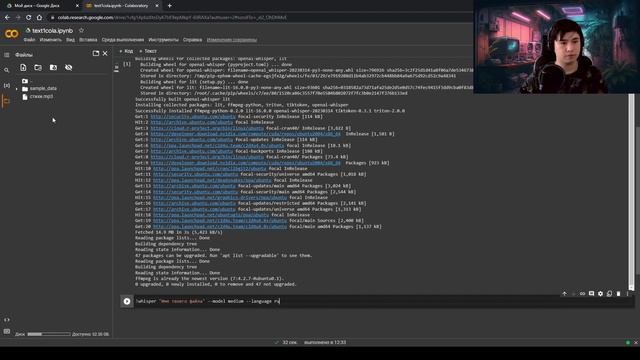Add a text cell with + Текст

pyautogui.click(x=148, y=51)
